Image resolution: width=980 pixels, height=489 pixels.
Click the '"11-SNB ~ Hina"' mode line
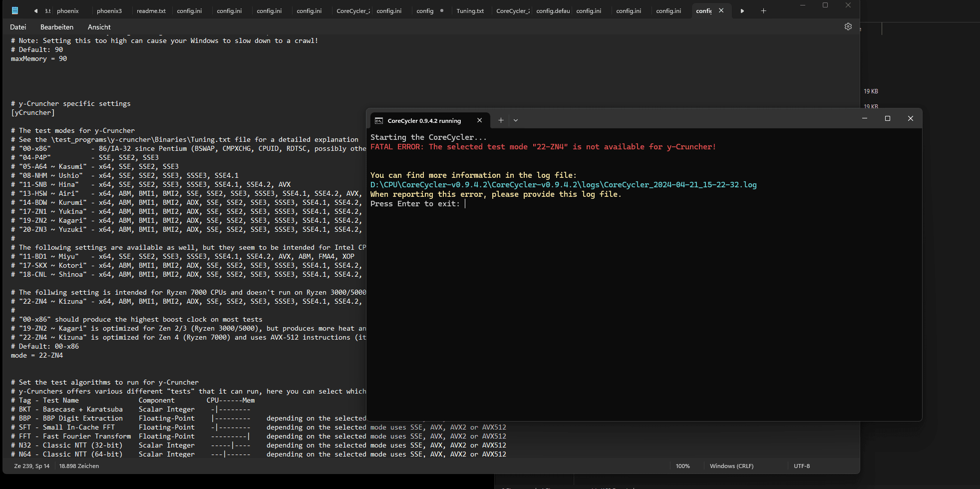tap(151, 185)
